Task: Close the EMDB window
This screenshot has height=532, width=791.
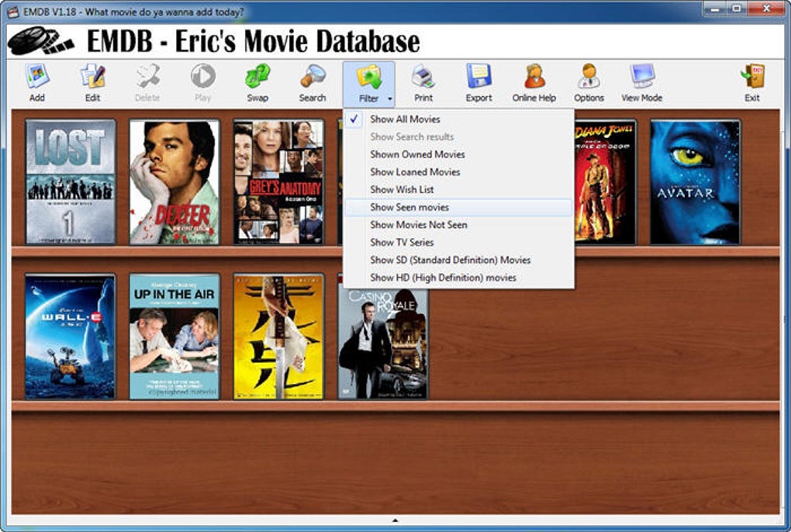Action: click(767, 9)
